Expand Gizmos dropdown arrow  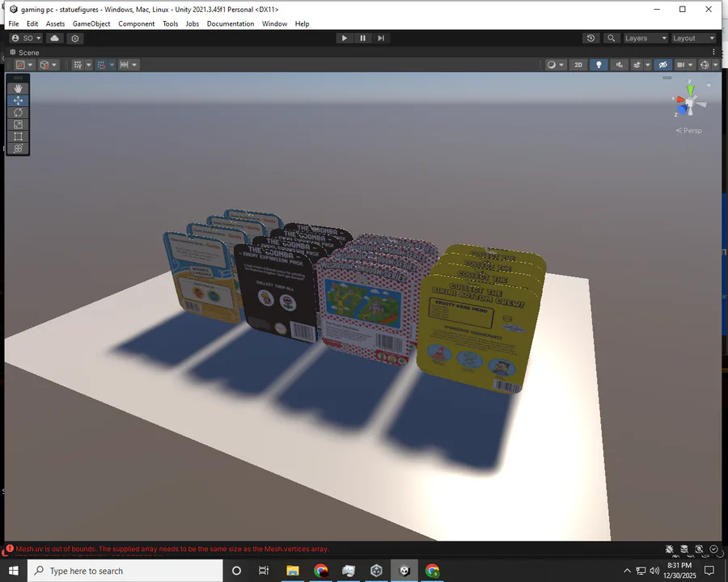[x=715, y=65]
